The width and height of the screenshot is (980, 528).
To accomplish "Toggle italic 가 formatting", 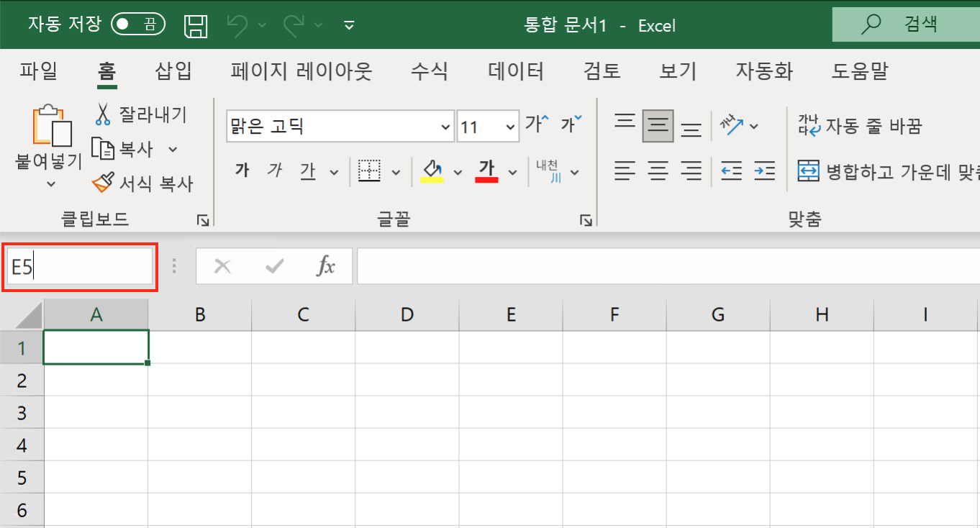I will [x=274, y=171].
